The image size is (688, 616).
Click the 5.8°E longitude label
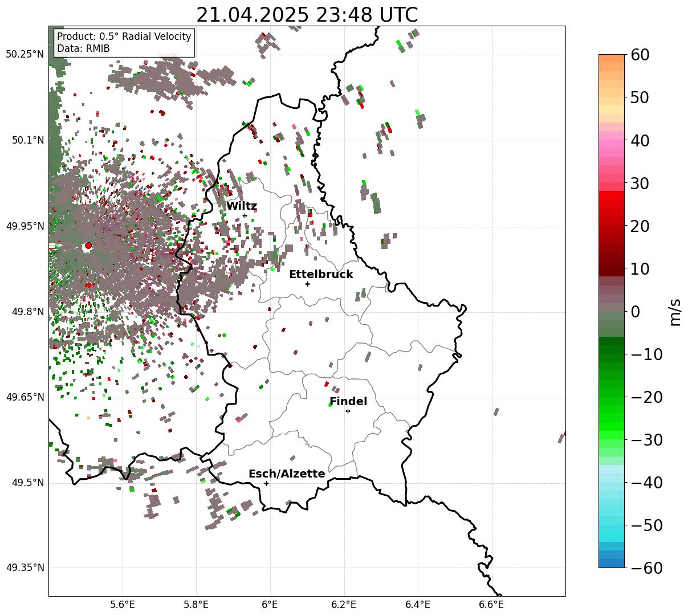(x=197, y=605)
